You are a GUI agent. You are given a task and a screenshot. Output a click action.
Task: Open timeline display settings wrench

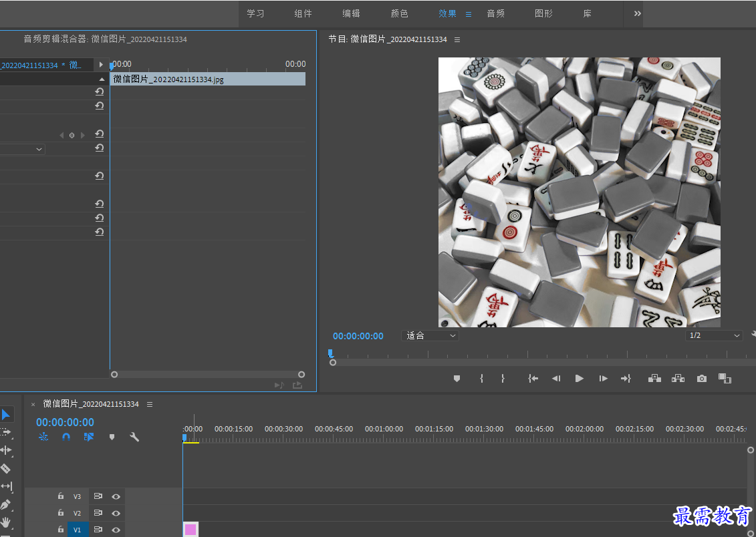tap(134, 437)
